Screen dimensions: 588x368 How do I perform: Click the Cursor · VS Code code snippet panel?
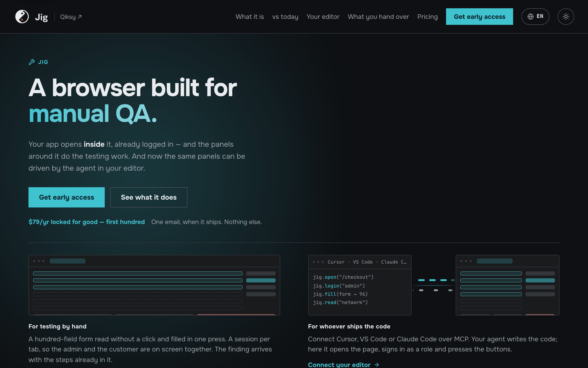[360, 285]
